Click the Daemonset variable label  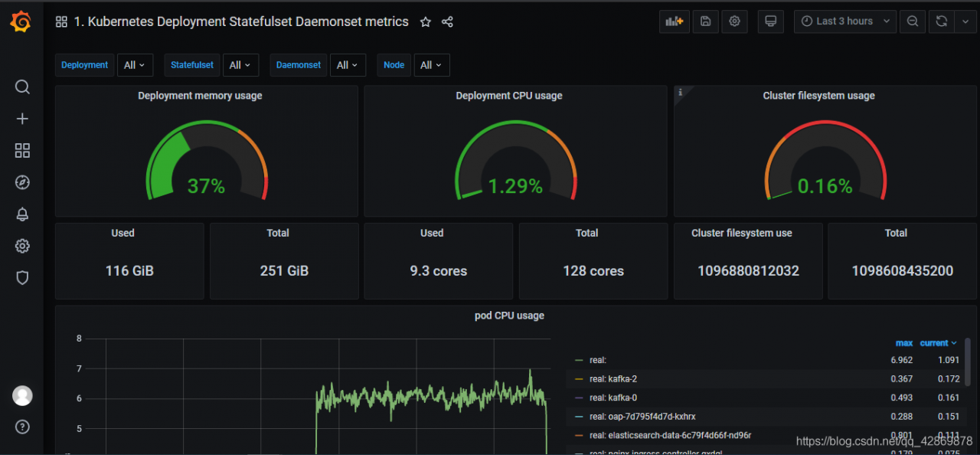299,65
